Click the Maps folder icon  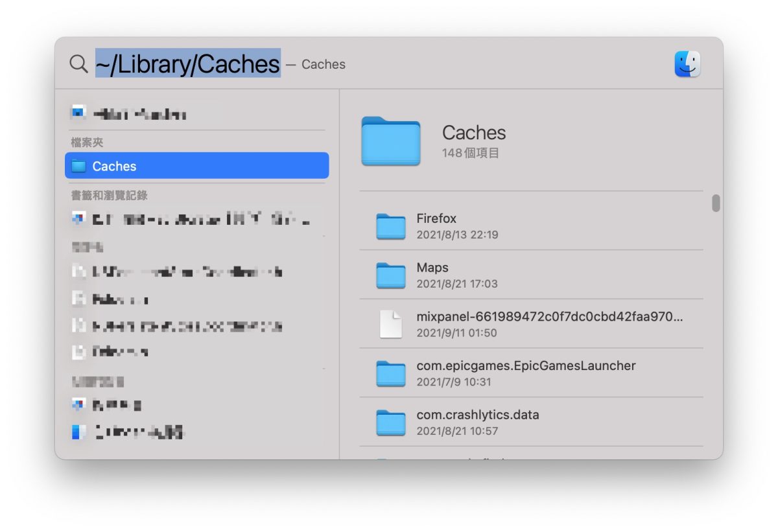pos(391,275)
